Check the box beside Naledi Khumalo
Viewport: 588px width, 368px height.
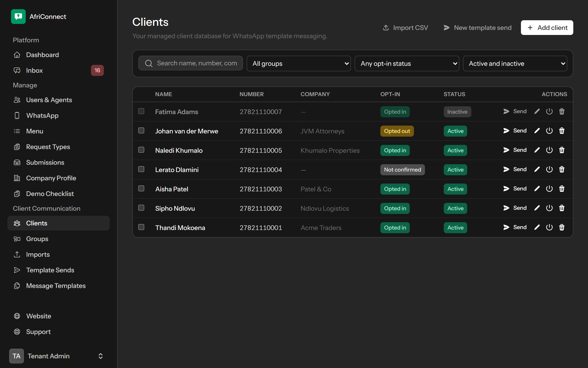point(141,150)
